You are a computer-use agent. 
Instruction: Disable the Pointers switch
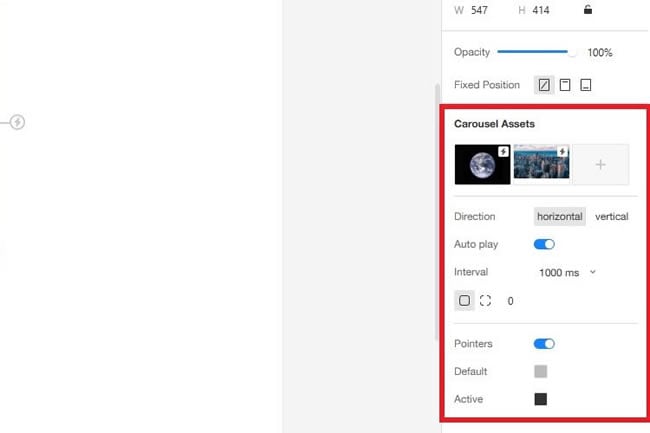544,343
